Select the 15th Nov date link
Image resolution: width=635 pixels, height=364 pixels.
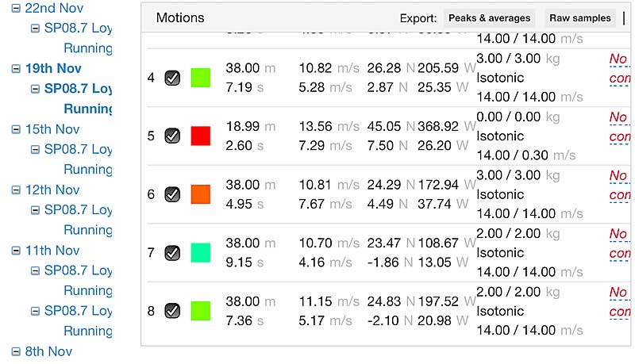point(52,129)
